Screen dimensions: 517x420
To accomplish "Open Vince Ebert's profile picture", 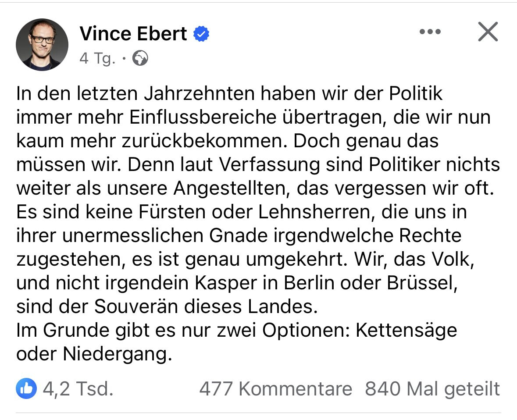I will click(42, 44).
